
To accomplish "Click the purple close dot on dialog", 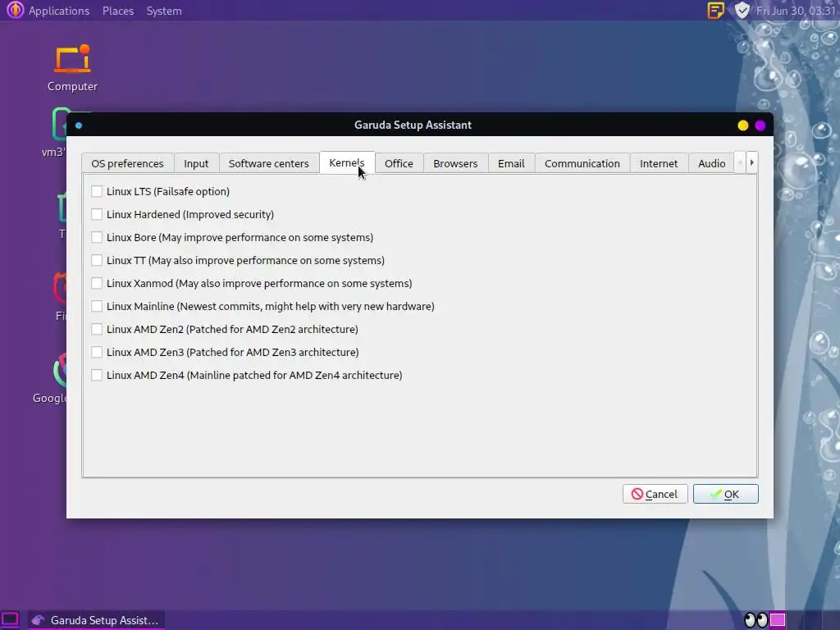I will coord(760,126).
